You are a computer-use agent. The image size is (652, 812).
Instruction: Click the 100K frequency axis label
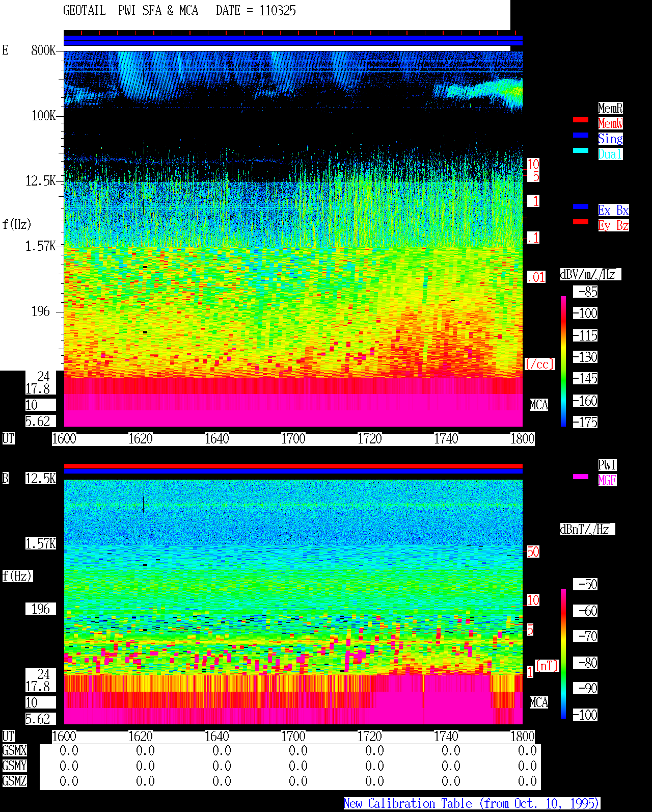click(x=43, y=116)
